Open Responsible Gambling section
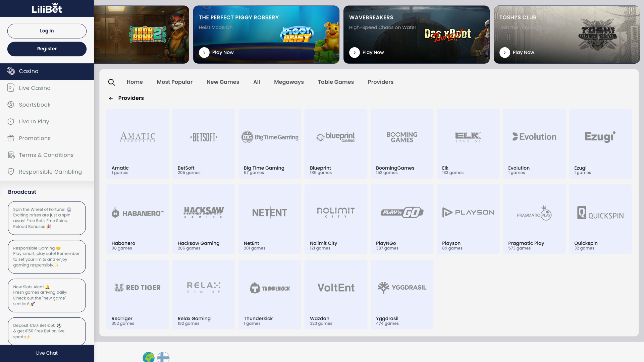Image resolution: width=644 pixels, height=362 pixels. click(x=11, y=171)
